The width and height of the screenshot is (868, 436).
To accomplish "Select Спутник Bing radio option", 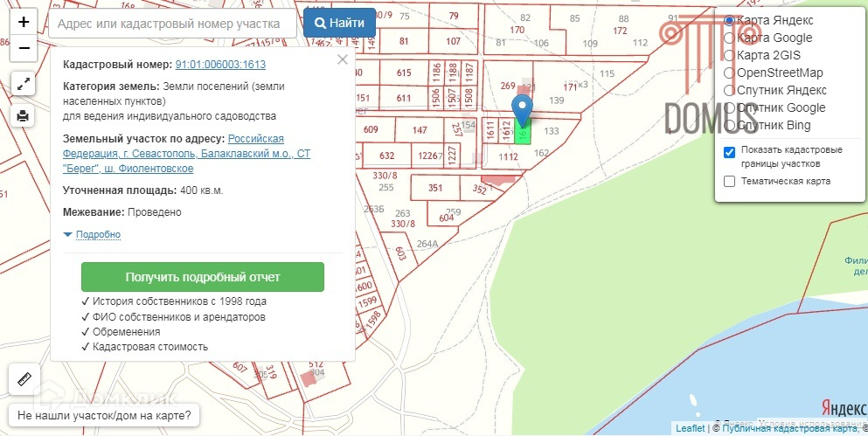I will [x=730, y=125].
